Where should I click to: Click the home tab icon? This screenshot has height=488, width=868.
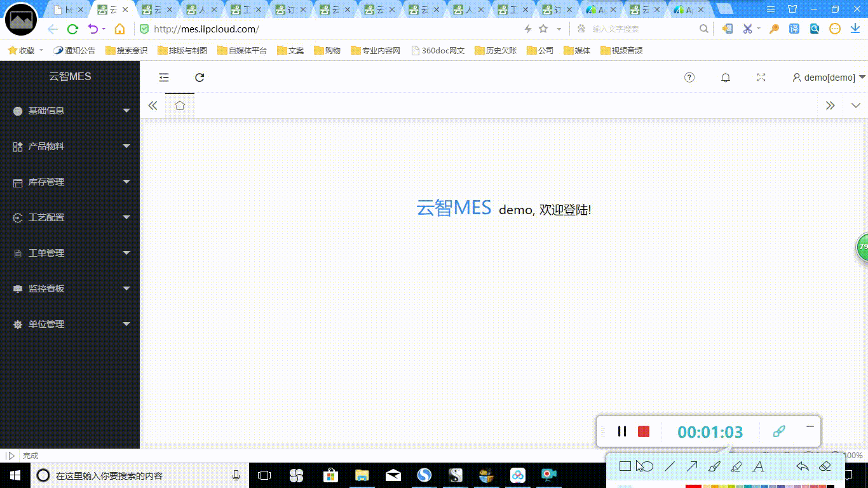180,105
